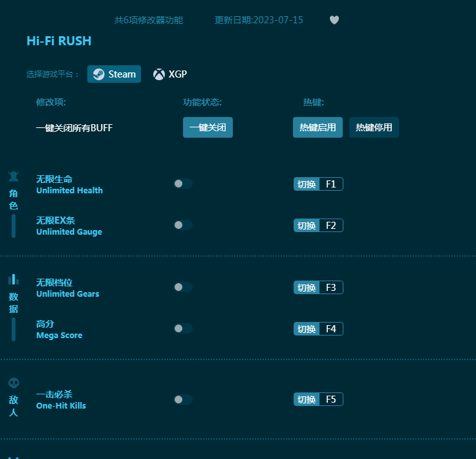Turn on Unlimited Gears switch

tap(183, 287)
